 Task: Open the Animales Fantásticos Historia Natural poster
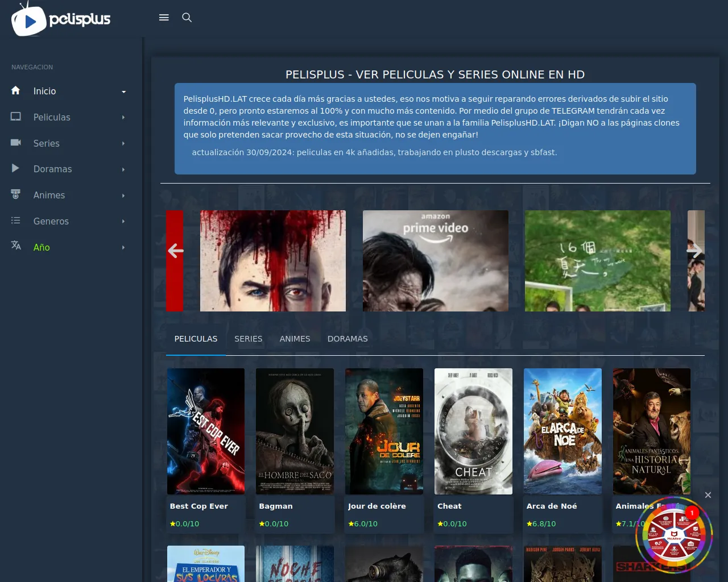tap(652, 431)
